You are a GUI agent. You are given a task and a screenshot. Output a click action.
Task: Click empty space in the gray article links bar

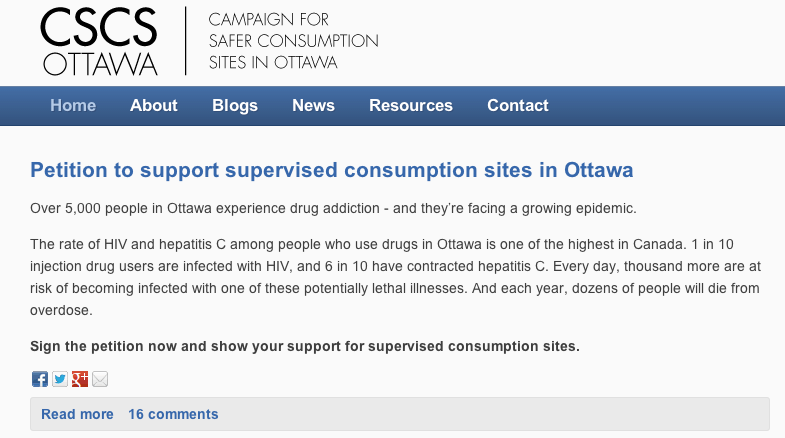(491, 414)
